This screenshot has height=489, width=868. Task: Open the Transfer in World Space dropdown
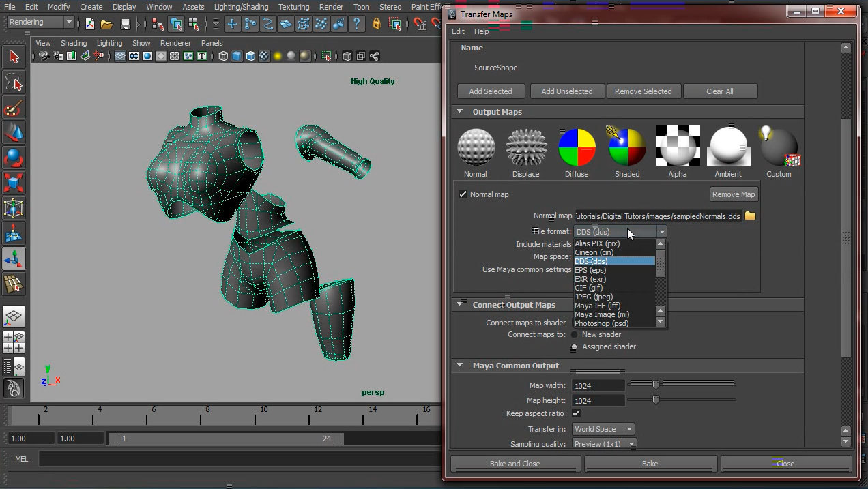point(603,429)
